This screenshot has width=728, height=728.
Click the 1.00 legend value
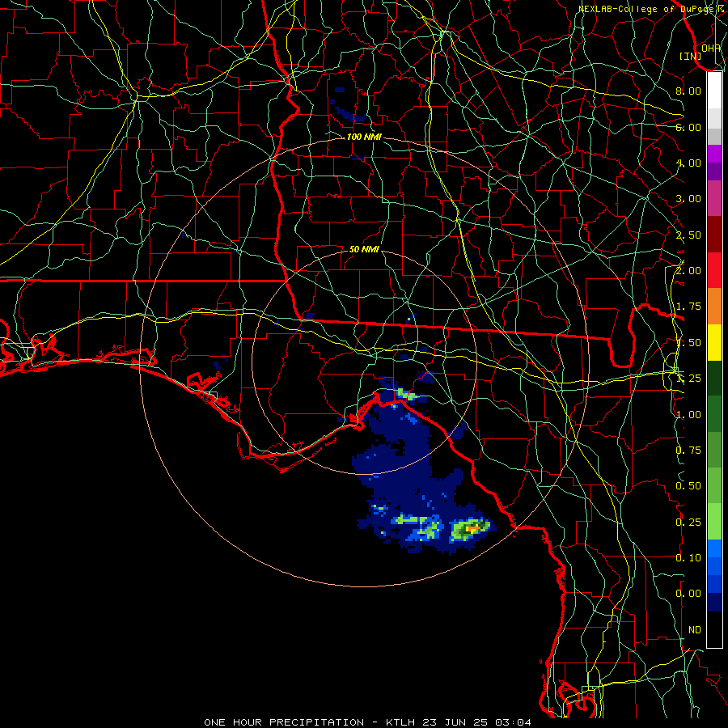click(x=688, y=415)
